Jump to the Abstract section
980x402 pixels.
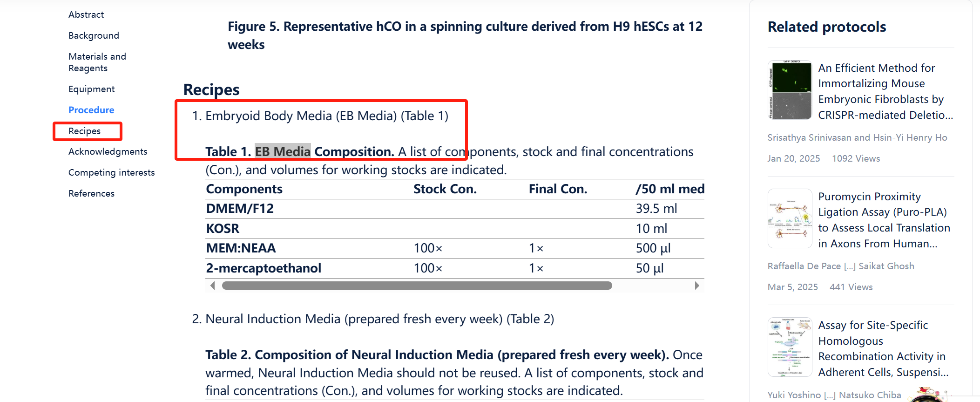click(x=86, y=14)
